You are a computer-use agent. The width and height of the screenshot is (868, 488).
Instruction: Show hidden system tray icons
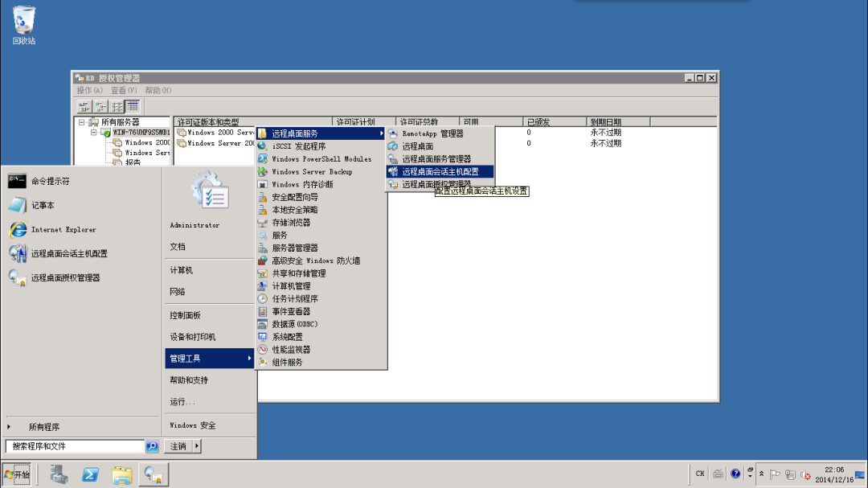(762, 474)
